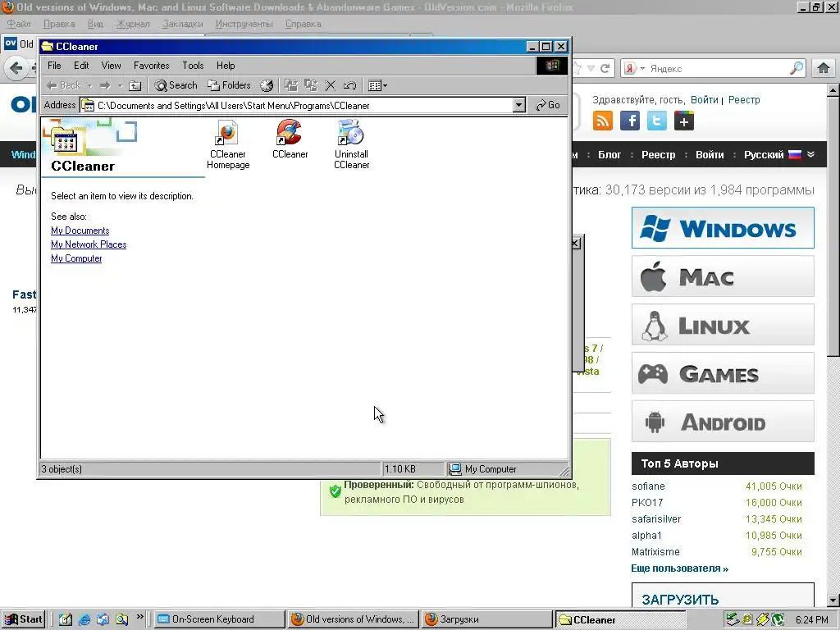This screenshot has height=630, width=840.
Task: Click the Реестр link near greeting
Action: [743, 99]
